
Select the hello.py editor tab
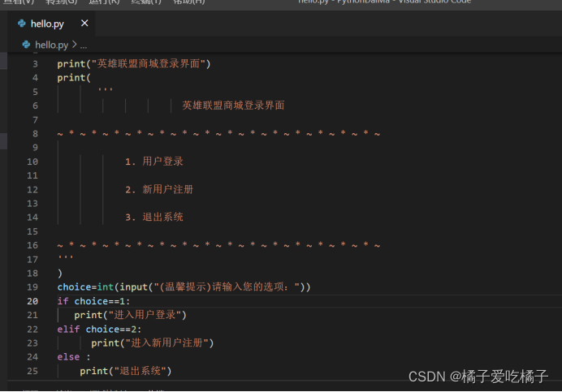point(51,24)
